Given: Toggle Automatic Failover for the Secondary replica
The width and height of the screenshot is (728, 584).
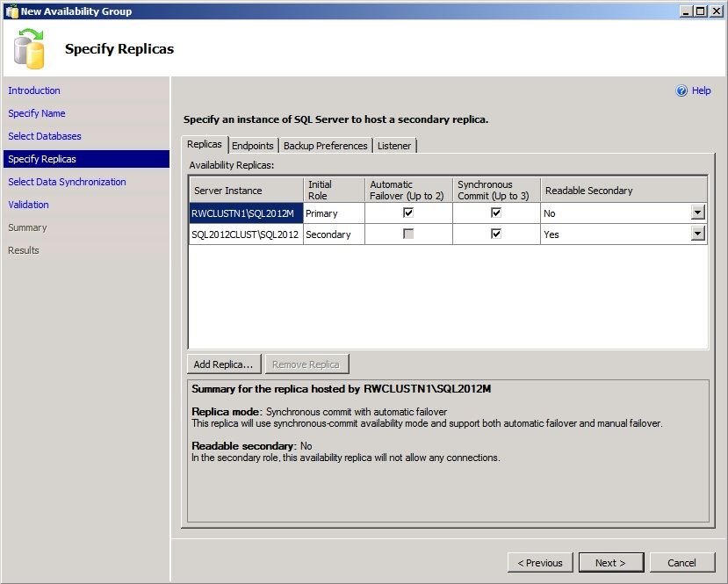Looking at the screenshot, I should coord(409,234).
